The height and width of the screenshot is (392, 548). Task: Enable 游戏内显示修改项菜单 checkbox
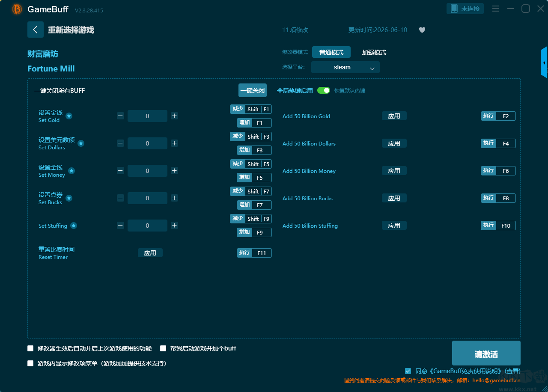tap(30, 363)
